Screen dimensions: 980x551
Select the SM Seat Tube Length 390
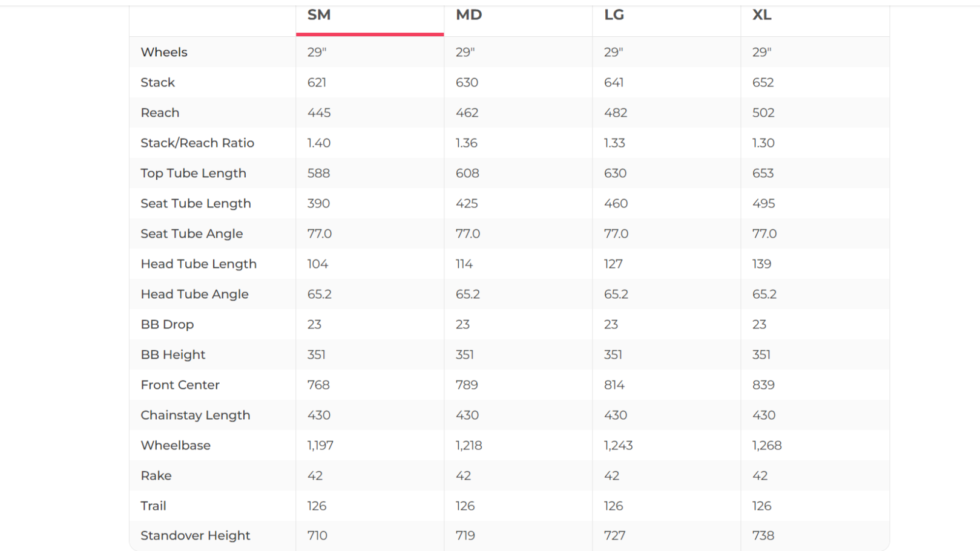tap(318, 203)
